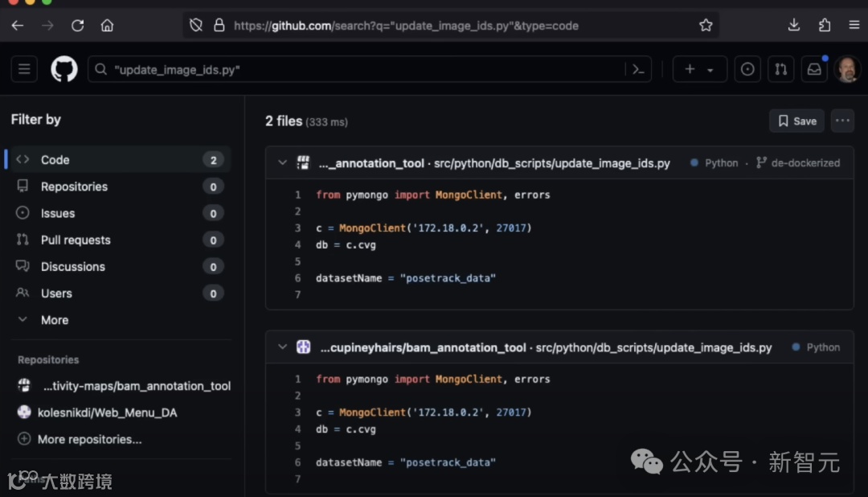Open cupineyhairs update_image_ids.py file path
This screenshot has height=497, width=868.
653,347
